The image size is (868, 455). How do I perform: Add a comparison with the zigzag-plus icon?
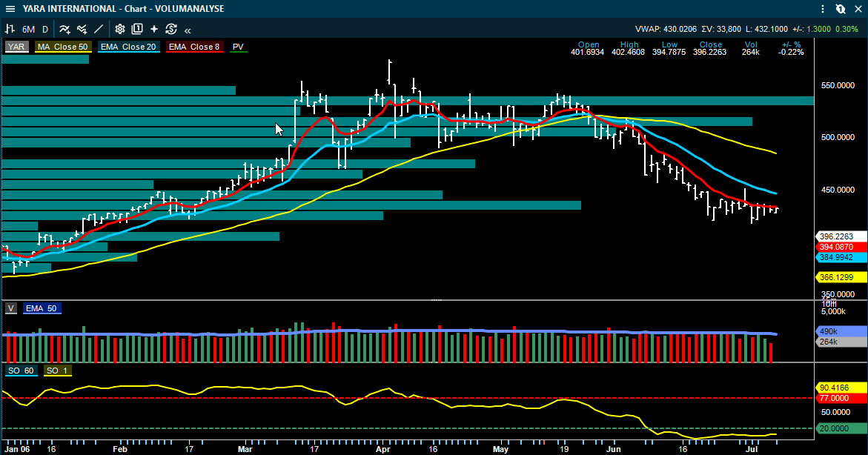tap(82, 29)
